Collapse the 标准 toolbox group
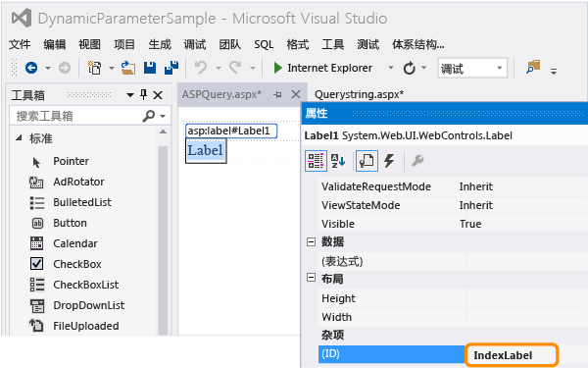Screen dimensions: 588x368 19,138
